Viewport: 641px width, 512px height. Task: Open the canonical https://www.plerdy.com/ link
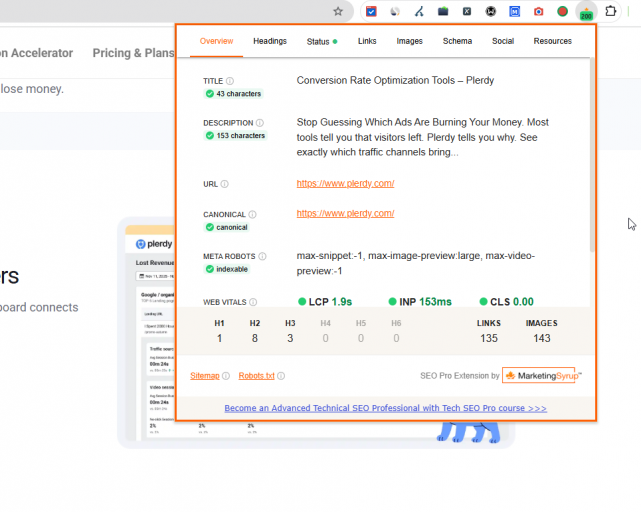pyautogui.click(x=345, y=213)
